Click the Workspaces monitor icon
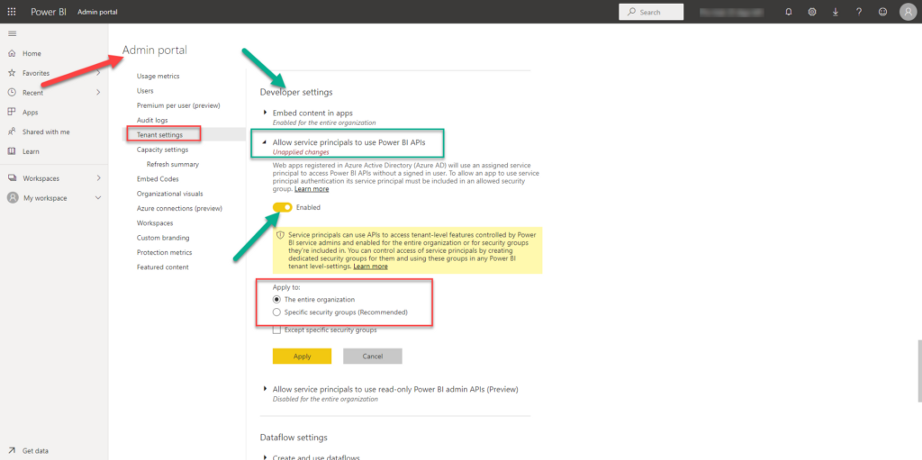 pos(12,178)
